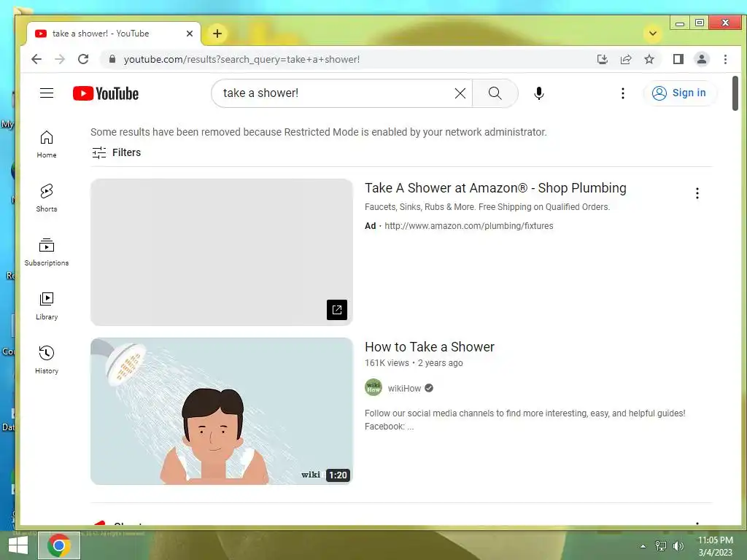
Task: Click the wikiHow channel name
Action: (x=404, y=388)
